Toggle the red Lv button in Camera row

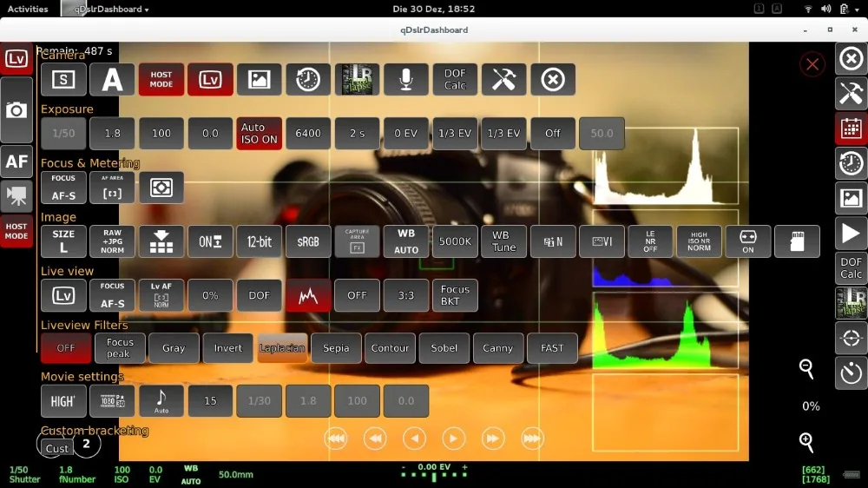(210, 80)
